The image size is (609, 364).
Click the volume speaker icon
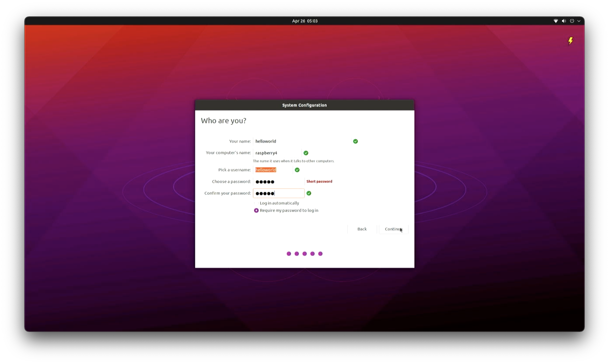(x=564, y=21)
